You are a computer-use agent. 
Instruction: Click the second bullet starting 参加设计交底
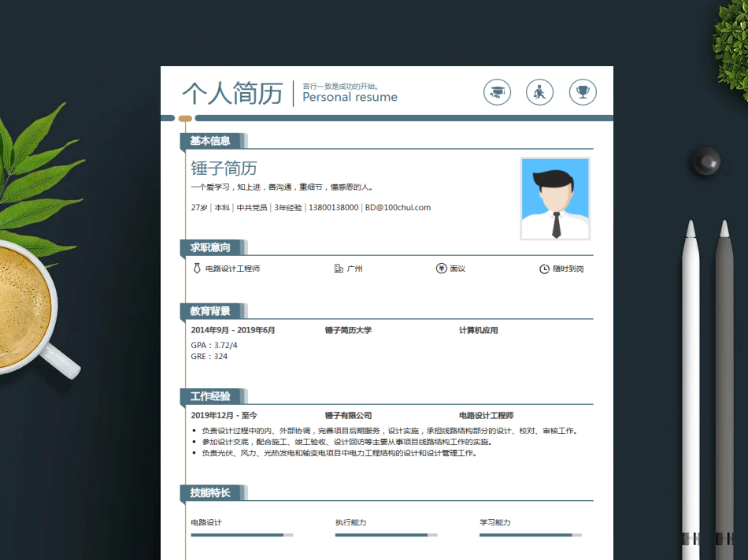point(346,442)
